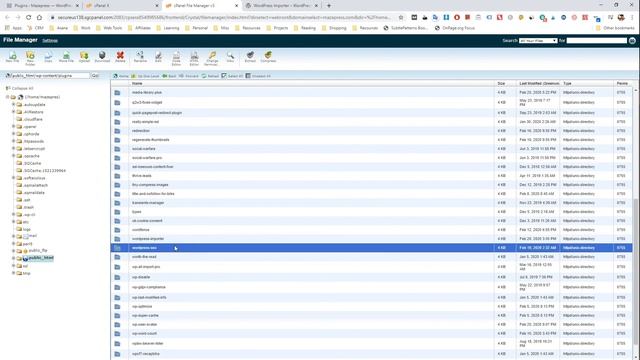Click the Upload toolbar icon
This screenshot has width=640, height=360.
[x=84, y=56]
